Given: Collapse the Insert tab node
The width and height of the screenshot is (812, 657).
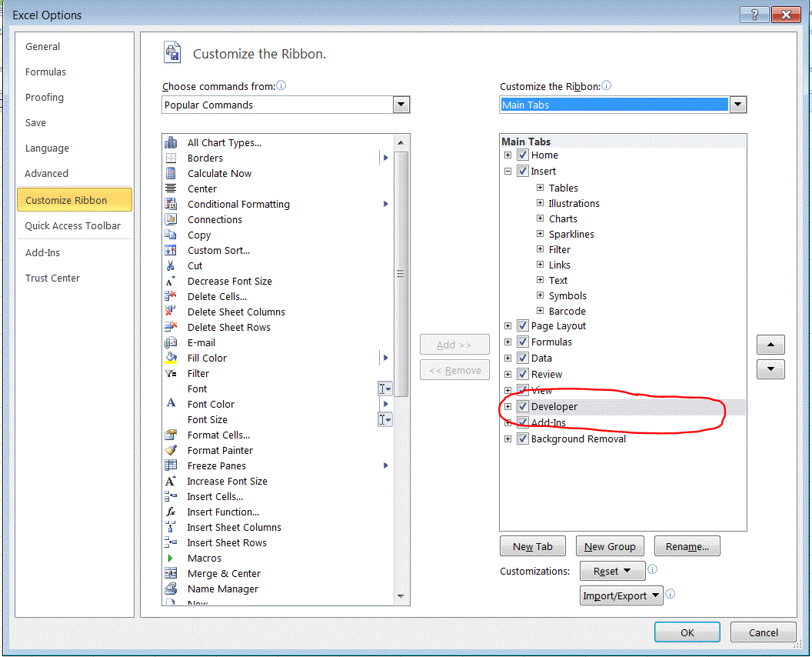Looking at the screenshot, I should (507, 171).
